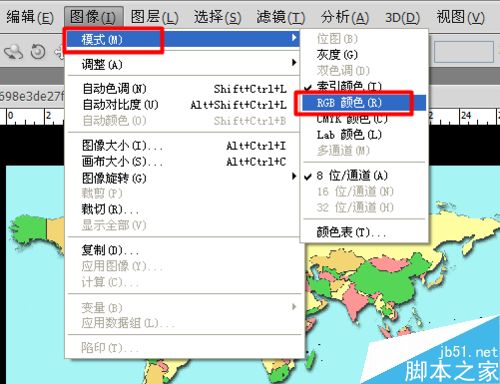Open the 编辑(E) menu

coord(30,17)
